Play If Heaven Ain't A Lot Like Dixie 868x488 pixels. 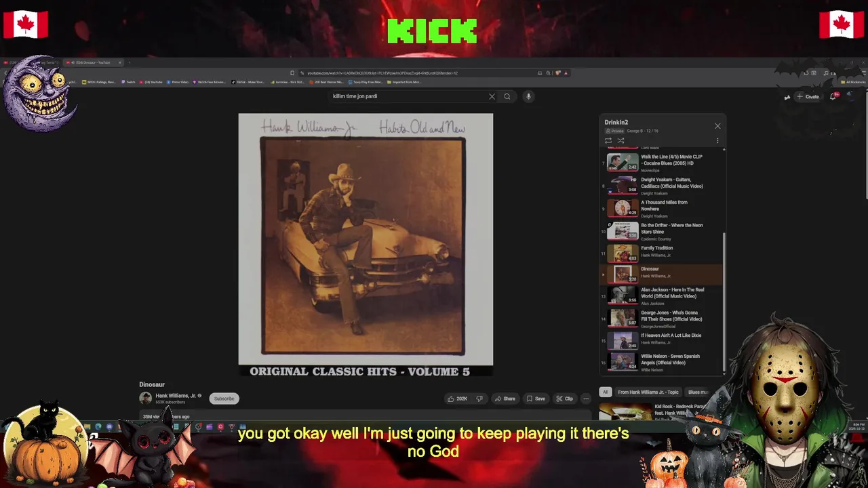tap(661, 340)
